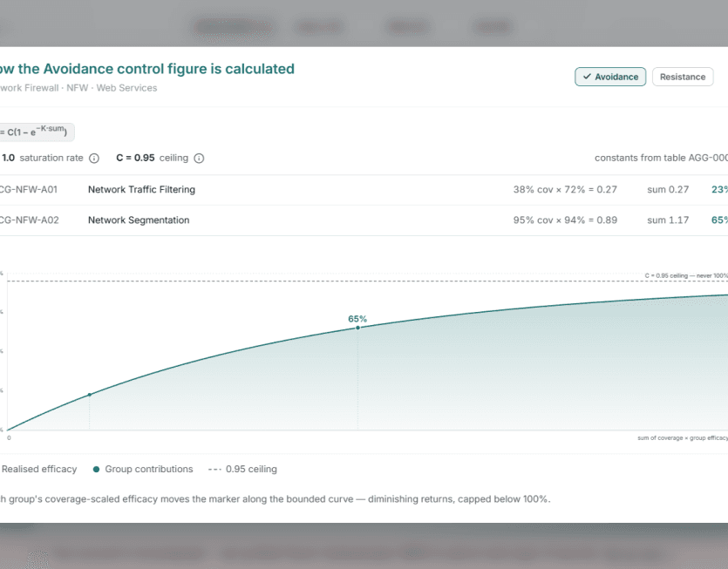Open info icon next to saturation rate
Screen dimensions: 728x569
pyautogui.click(x=94, y=159)
